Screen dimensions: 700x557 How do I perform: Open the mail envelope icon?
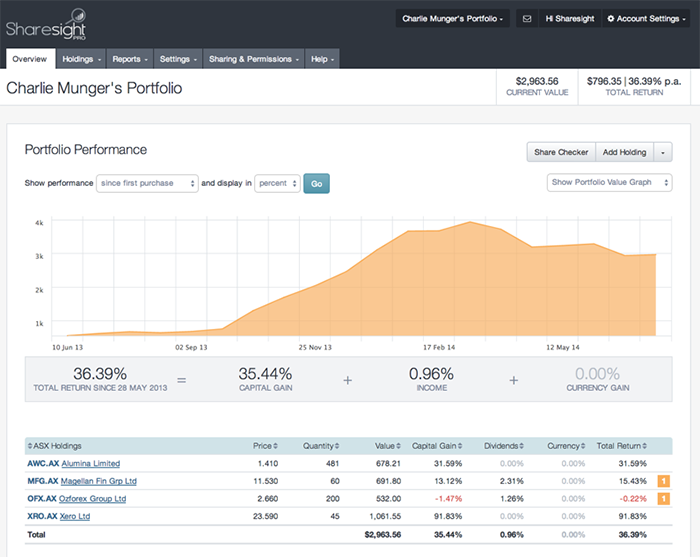coord(527,19)
